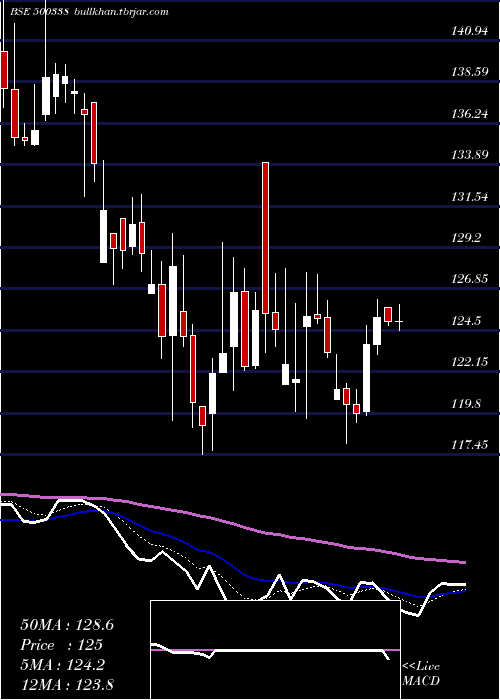The height and width of the screenshot is (700, 500).
Task: Click the 122.15 price level label
Action: tap(469, 362)
